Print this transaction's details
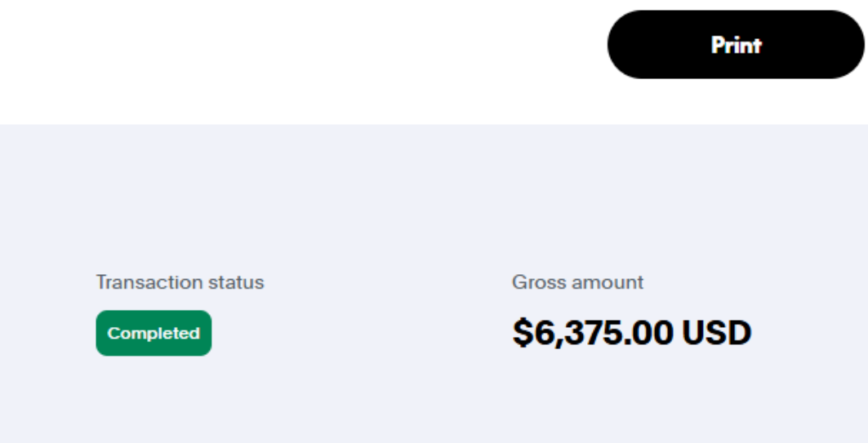The height and width of the screenshot is (443, 868). 735,45
